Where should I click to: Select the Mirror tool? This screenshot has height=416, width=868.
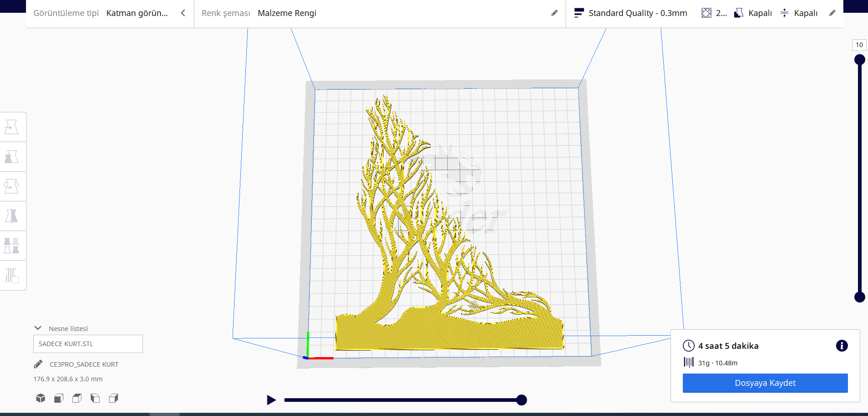pos(13,216)
